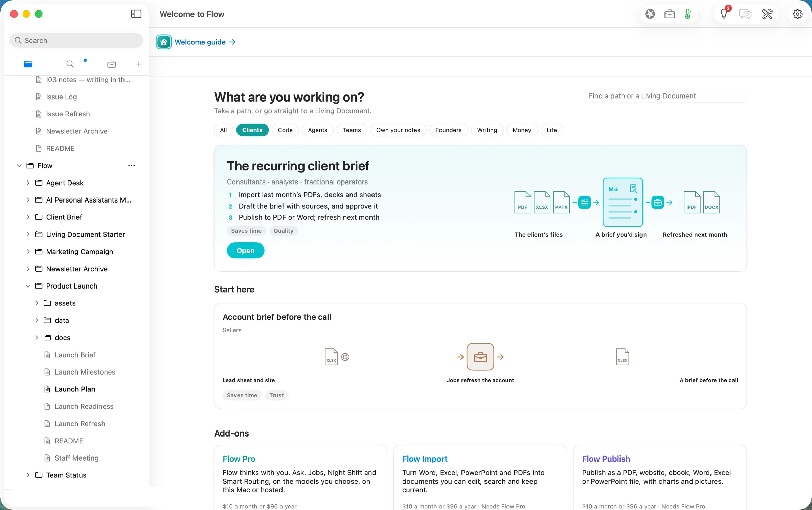This screenshot has width=812, height=510.
Task: Open the lightbulb notifications icon
Action: click(x=724, y=14)
